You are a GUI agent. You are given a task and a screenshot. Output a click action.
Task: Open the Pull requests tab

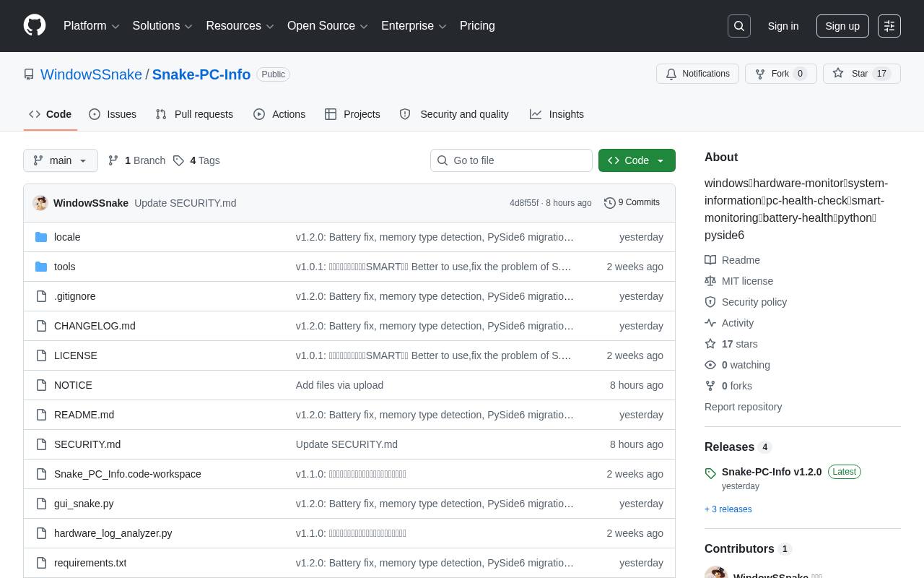click(x=194, y=114)
